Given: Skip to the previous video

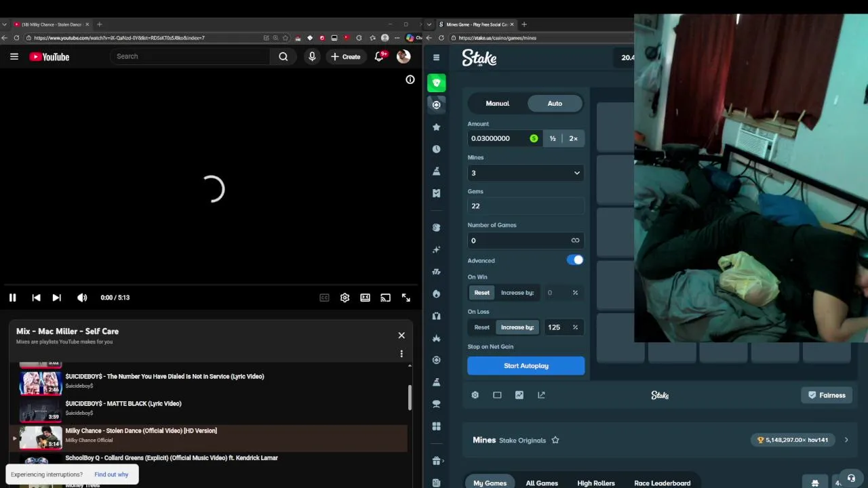Looking at the screenshot, I should pyautogui.click(x=36, y=298).
